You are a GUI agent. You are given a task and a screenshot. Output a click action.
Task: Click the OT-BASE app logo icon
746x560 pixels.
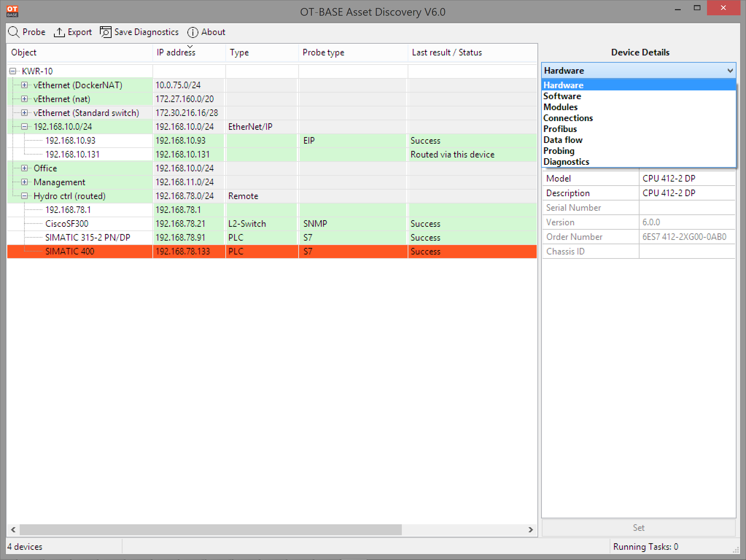click(x=12, y=11)
